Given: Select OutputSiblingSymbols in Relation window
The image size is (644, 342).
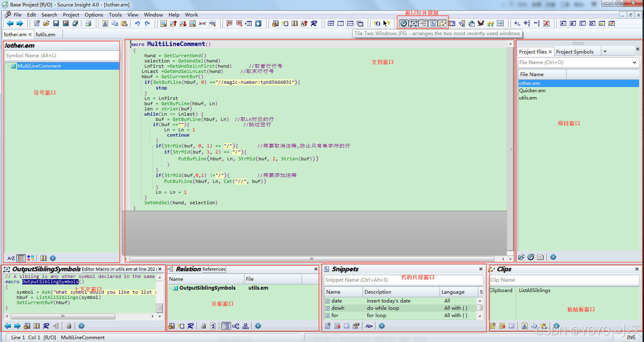Looking at the screenshot, I should [x=207, y=288].
